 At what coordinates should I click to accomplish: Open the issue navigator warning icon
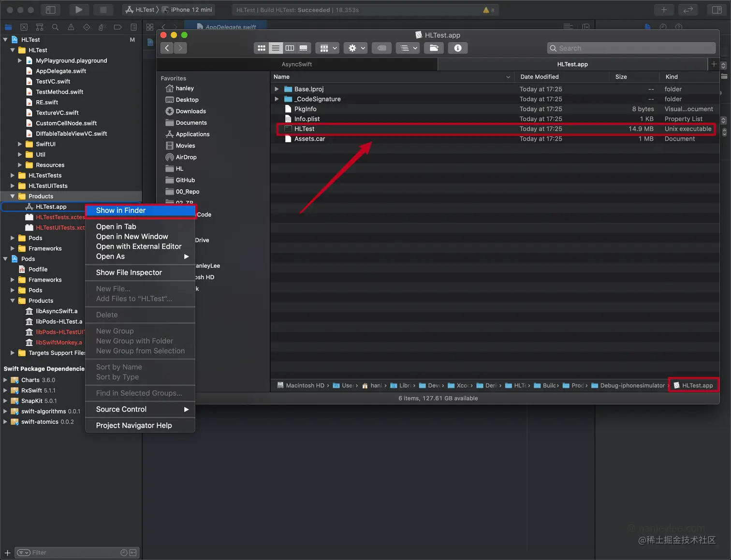tap(71, 27)
